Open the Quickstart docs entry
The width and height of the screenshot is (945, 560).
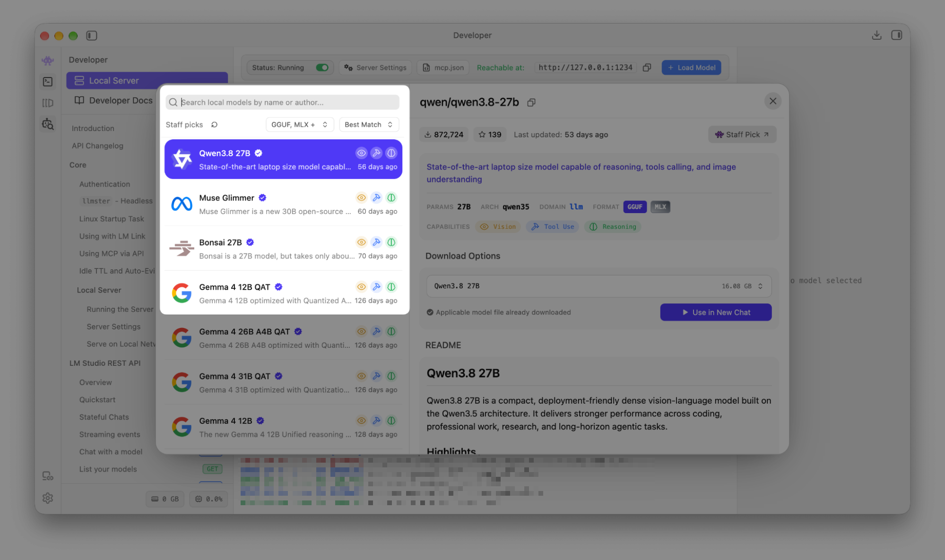pos(97,400)
